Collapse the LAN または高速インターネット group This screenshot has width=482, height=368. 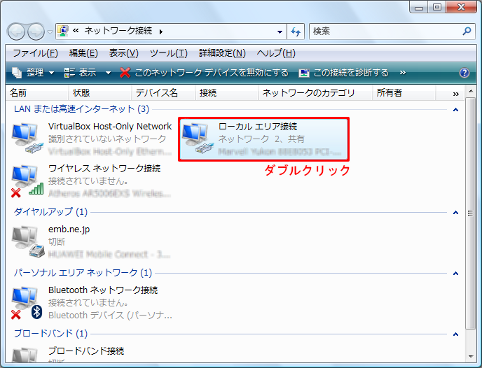point(456,109)
